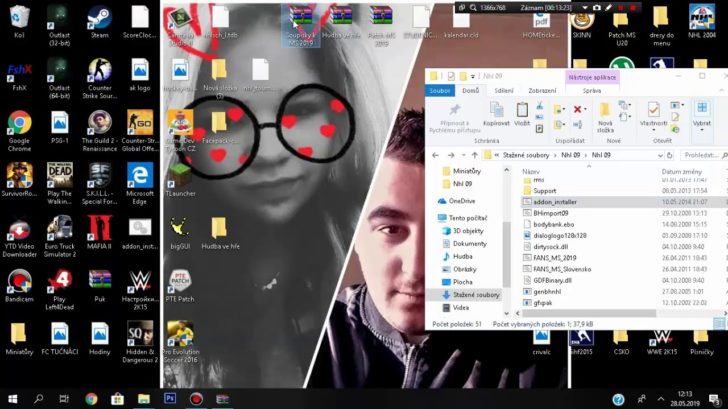Select the Counter-Strike Global Offensive icon
Viewport: 728px width, 409px height.
[140, 125]
